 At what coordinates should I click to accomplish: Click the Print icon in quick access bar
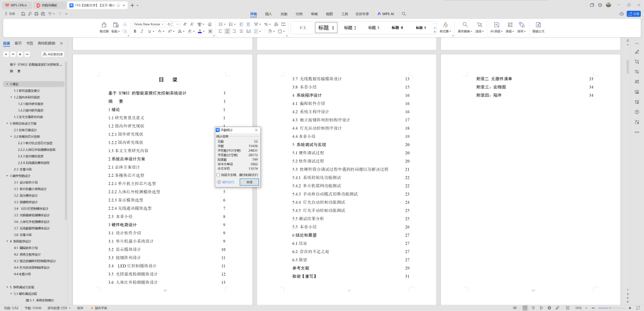[x=36, y=14]
